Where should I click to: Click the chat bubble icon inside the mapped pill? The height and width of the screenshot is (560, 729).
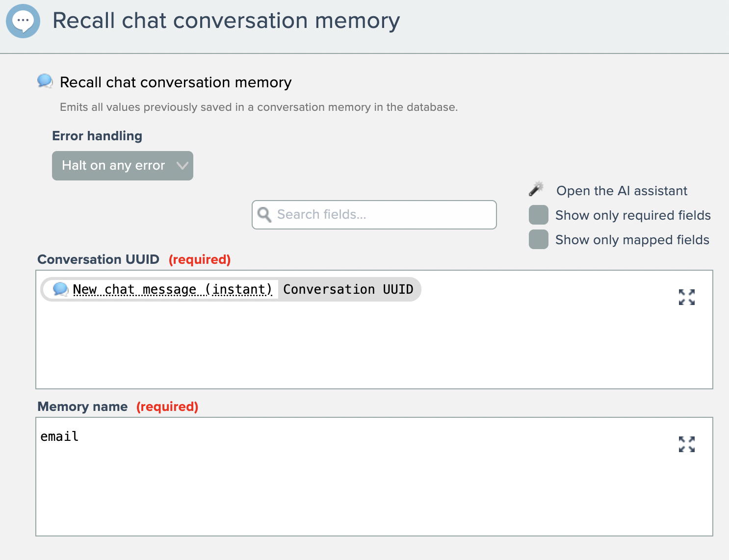click(60, 289)
